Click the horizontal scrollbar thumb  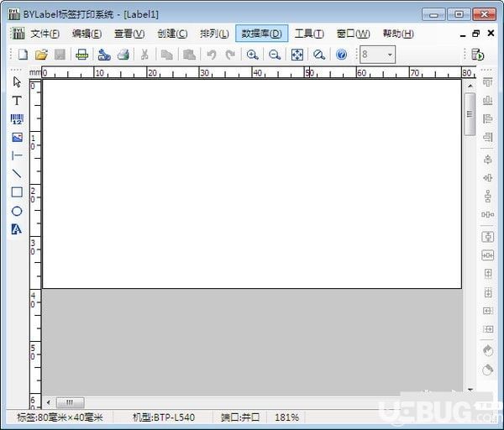coord(70,402)
